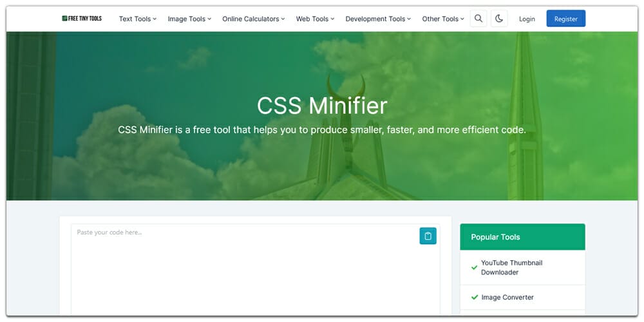This screenshot has height=322, width=644.
Task: Open the search icon in navbar
Action: (478, 19)
